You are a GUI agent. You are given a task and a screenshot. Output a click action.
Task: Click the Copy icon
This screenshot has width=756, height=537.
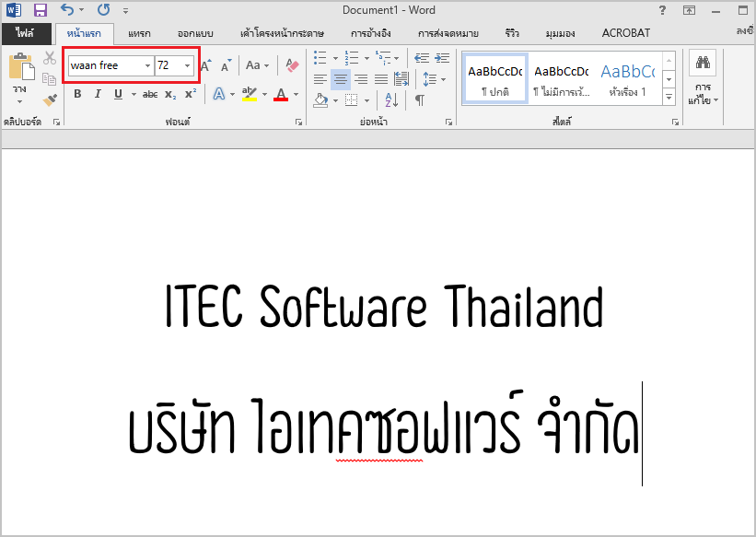(x=49, y=78)
